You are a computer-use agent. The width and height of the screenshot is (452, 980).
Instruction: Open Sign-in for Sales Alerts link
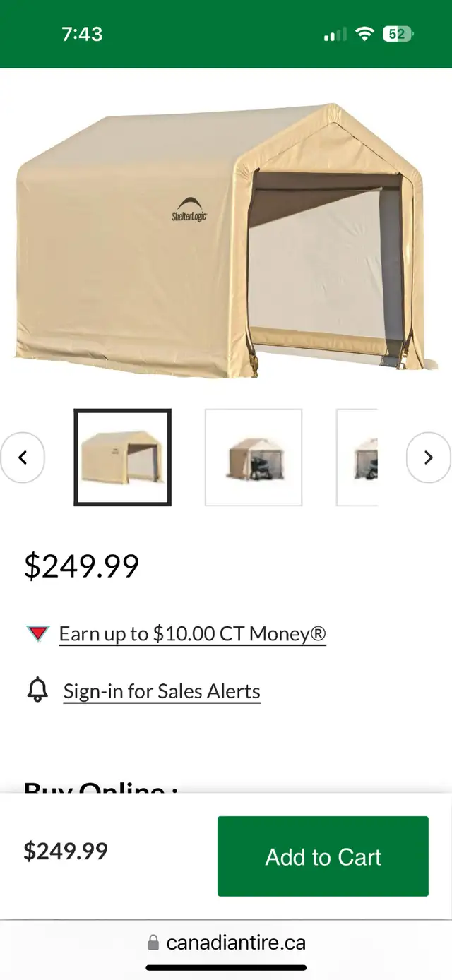point(162,691)
